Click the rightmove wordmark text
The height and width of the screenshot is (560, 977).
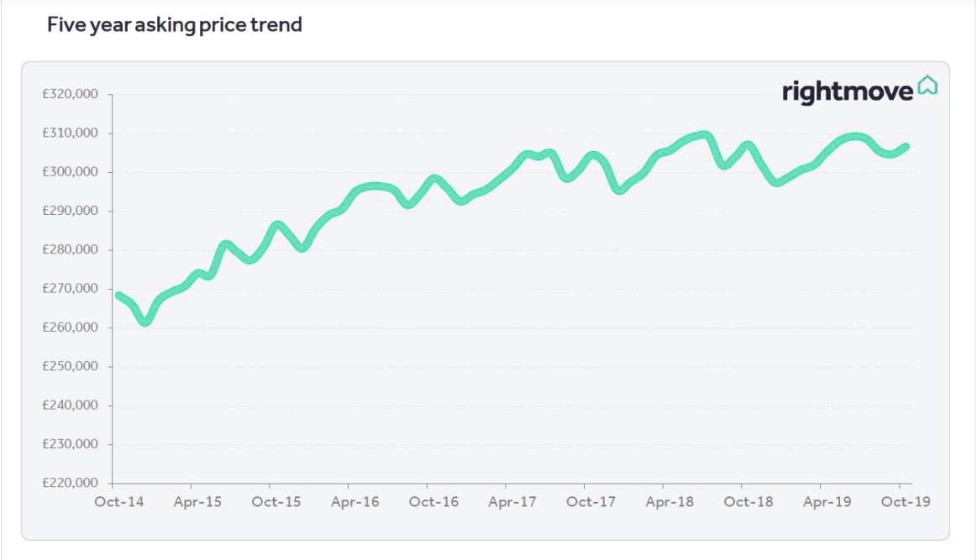(x=847, y=91)
